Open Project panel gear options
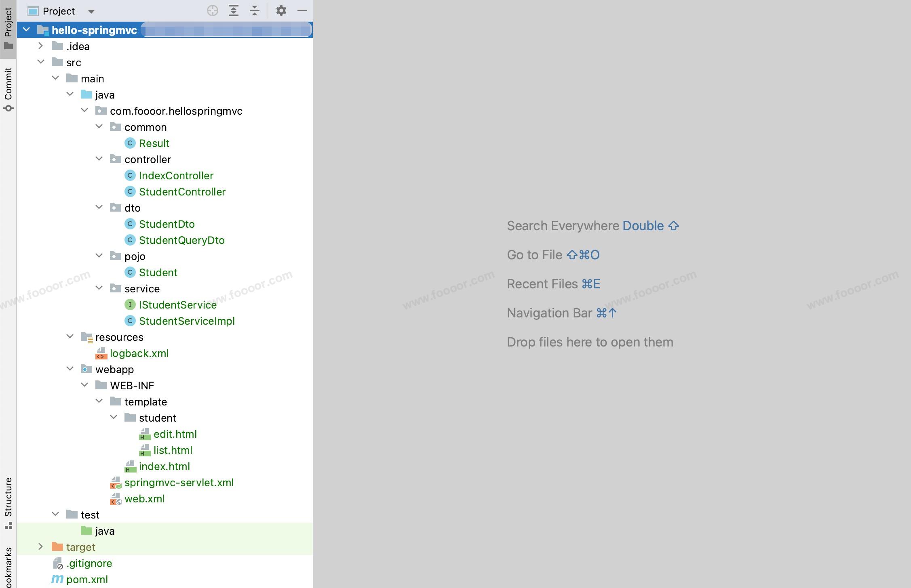This screenshot has height=588, width=911. [281, 11]
